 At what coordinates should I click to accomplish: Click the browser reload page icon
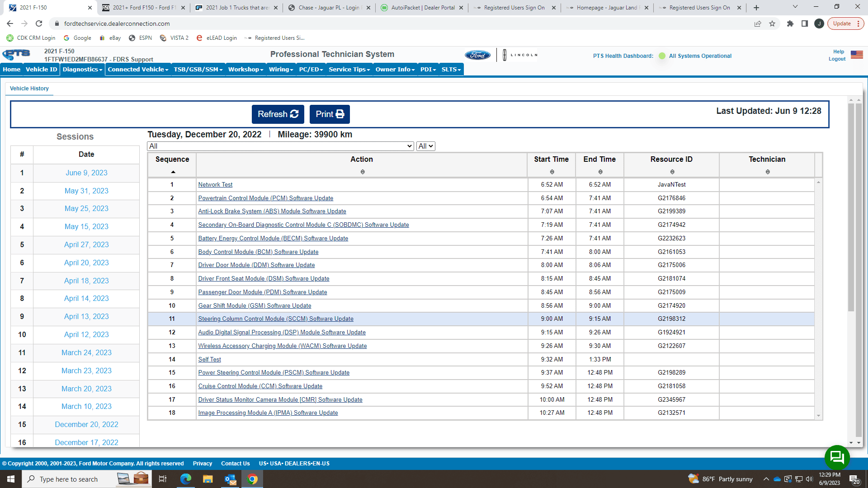[x=39, y=23]
